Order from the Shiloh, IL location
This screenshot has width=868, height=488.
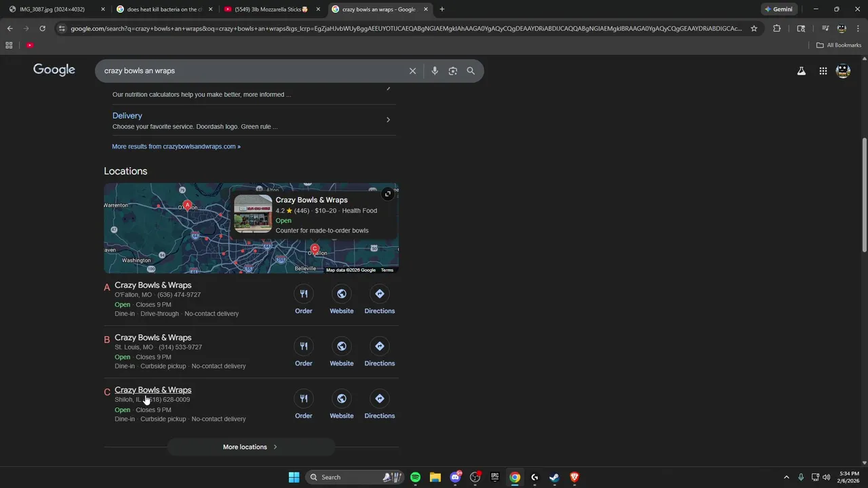pyautogui.click(x=304, y=405)
